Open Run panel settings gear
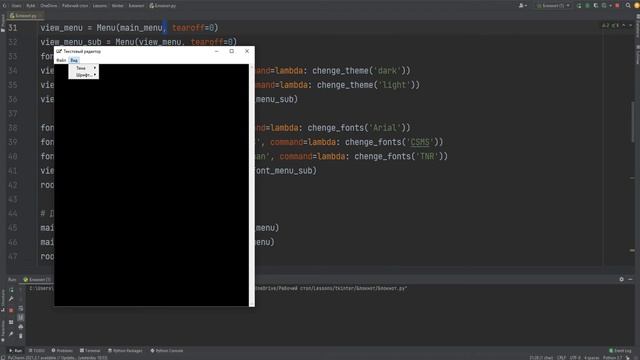Image resolution: width=640 pixels, height=360 pixels. [x=621, y=279]
